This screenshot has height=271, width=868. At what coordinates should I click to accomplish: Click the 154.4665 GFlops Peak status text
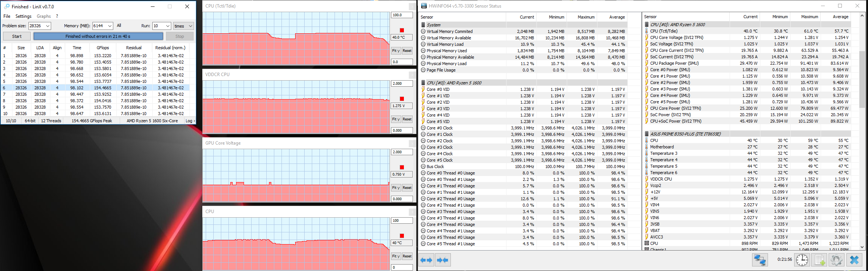click(92, 121)
